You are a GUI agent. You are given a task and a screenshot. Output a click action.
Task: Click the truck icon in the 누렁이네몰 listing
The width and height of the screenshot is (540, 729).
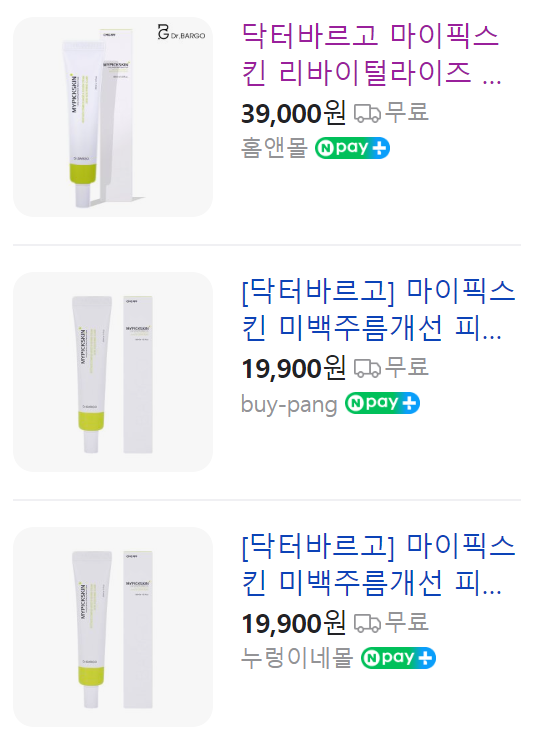[367, 623]
